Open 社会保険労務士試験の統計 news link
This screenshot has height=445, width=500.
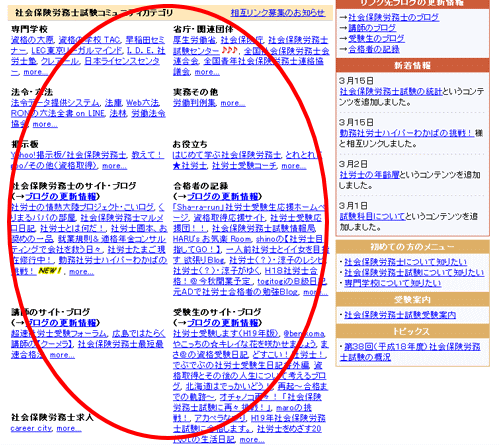coord(391,91)
